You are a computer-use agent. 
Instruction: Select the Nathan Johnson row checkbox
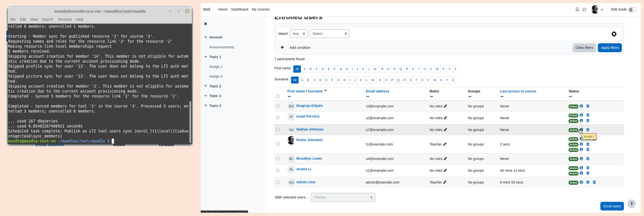point(277,129)
